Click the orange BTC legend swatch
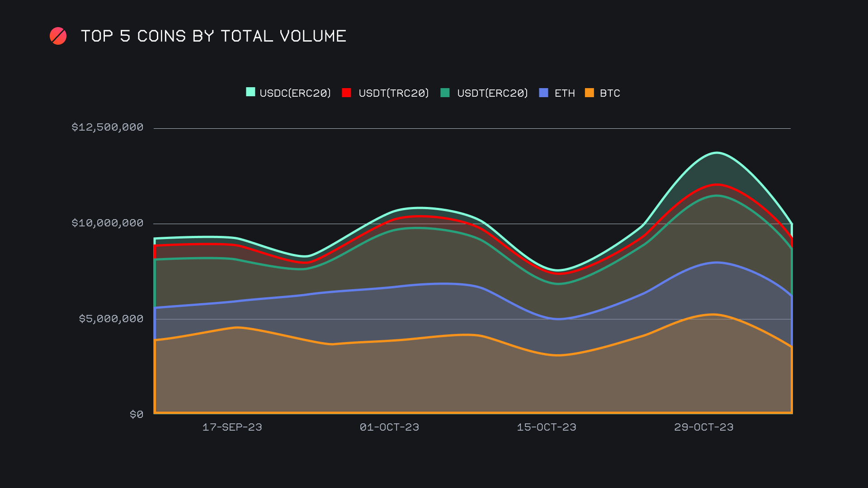 point(590,93)
